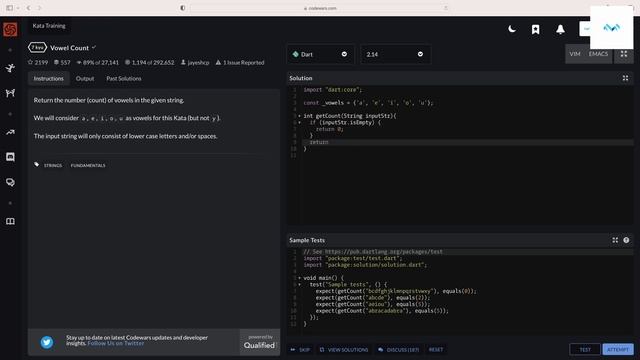This screenshot has width=640, height=360.
Task: Click the RESET button
Action: pyautogui.click(x=436, y=350)
